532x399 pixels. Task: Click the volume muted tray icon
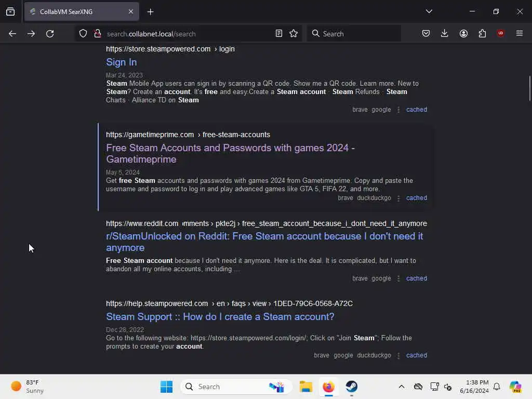pyautogui.click(x=448, y=387)
